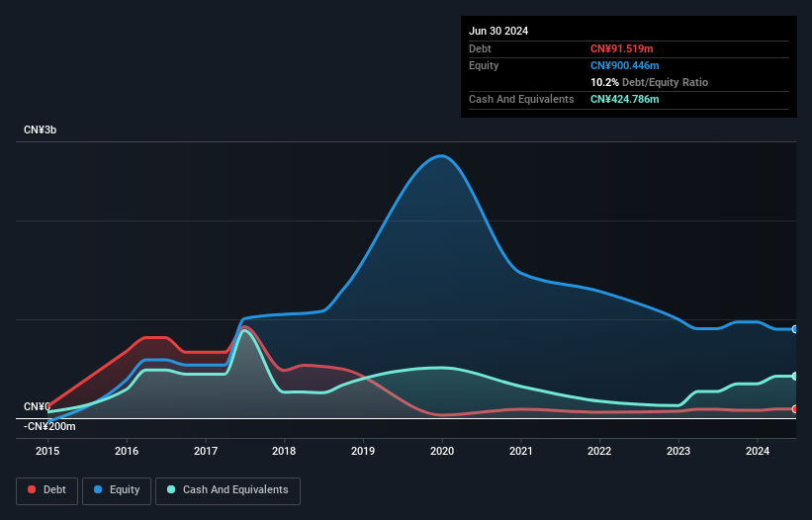The height and width of the screenshot is (520, 812).
Task: Click the red Debt endpoint marker
Action: tap(795, 409)
